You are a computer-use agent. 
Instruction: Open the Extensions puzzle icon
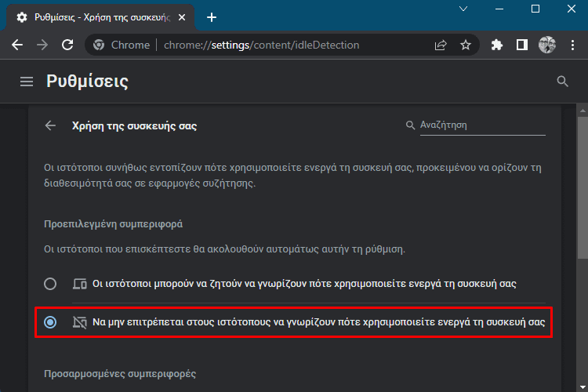point(497,45)
